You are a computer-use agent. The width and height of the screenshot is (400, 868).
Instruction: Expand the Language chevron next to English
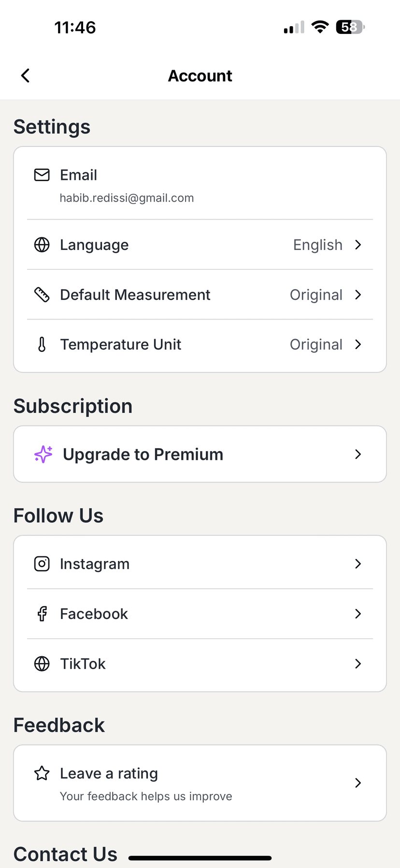[x=358, y=245]
